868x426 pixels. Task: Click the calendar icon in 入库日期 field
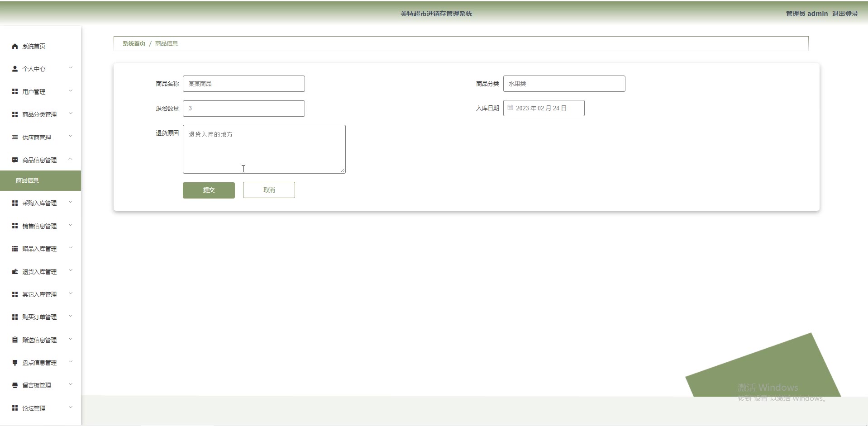[x=510, y=108]
